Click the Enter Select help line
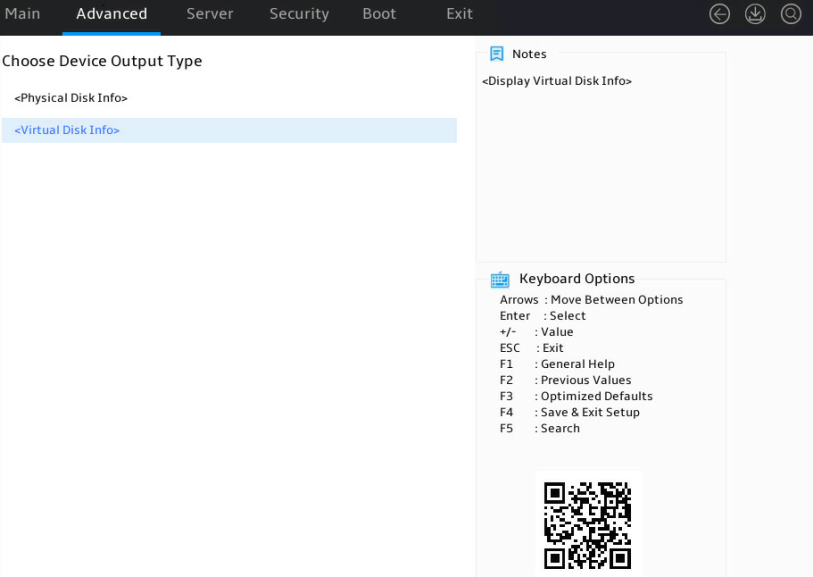 (542, 316)
